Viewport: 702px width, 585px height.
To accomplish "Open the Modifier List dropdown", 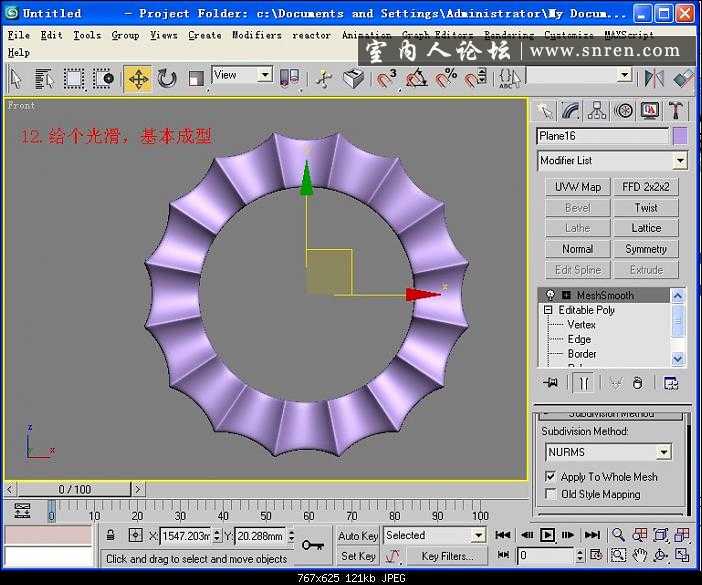I will (679, 161).
